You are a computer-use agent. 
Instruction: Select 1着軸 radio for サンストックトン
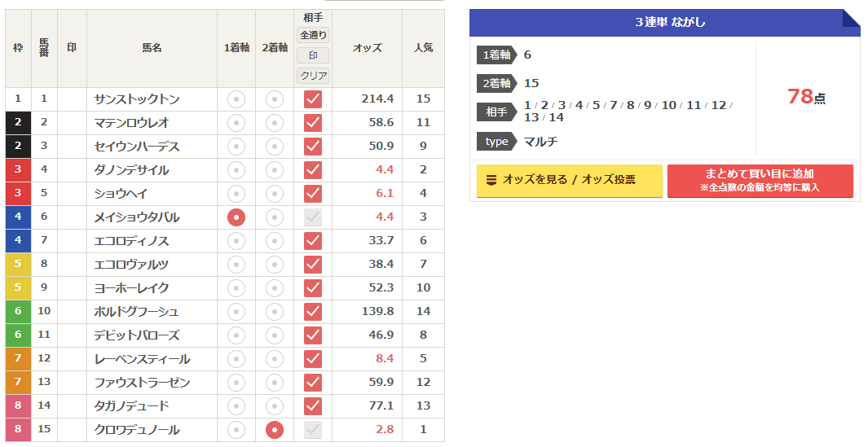236,99
